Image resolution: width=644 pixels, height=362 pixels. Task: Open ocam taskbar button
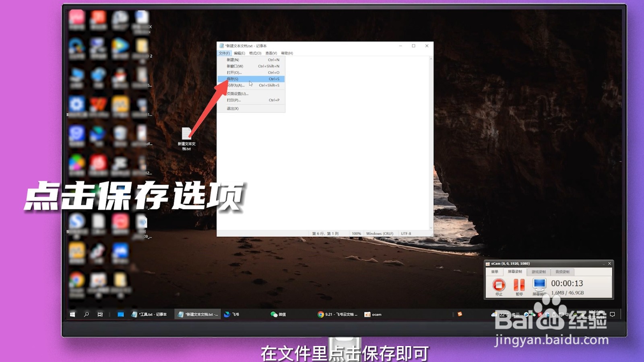coord(373,315)
